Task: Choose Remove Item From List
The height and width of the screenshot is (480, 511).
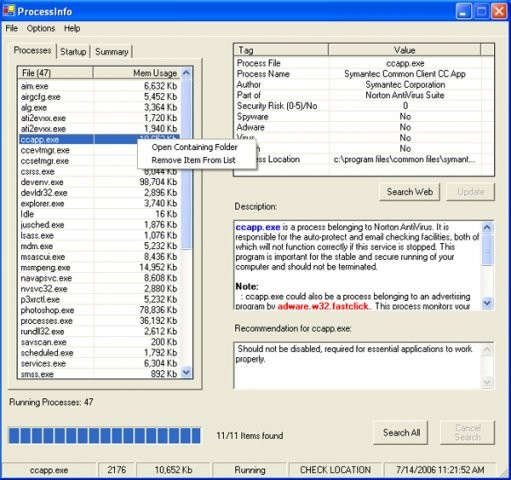Action: click(x=193, y=160)
